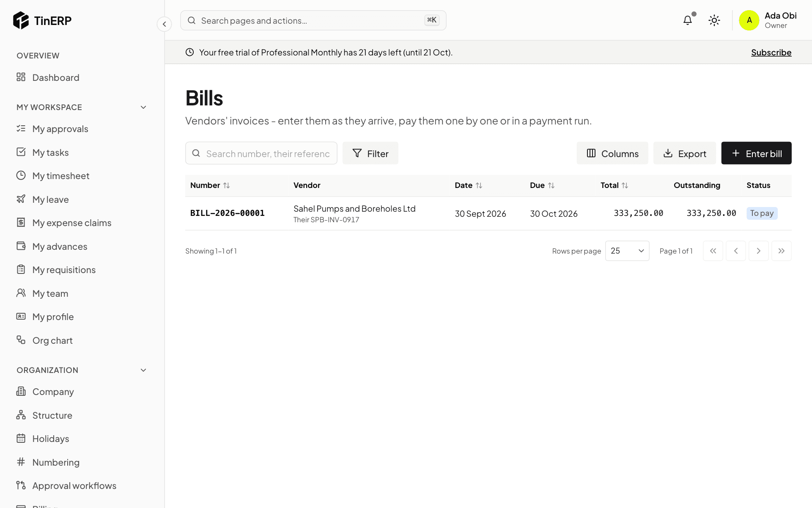Open Ada Obi avatar menu

pyautogui.click(x=749, y=20)
